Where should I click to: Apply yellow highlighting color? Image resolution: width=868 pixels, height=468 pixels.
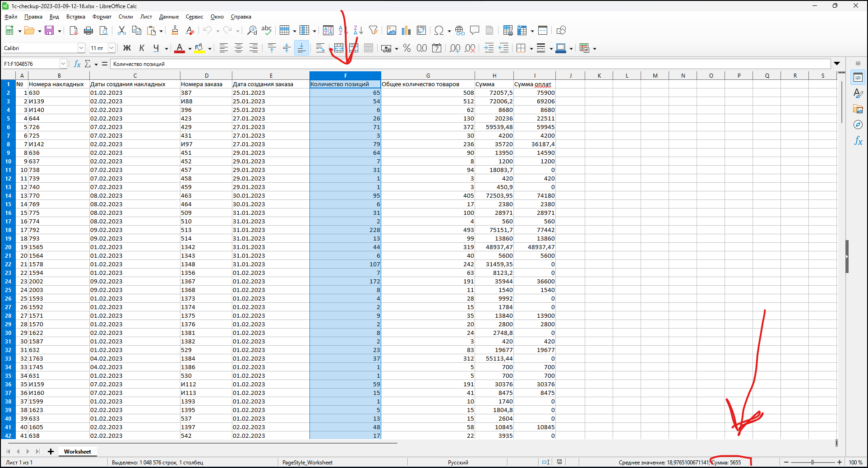[x=199, y=48]
